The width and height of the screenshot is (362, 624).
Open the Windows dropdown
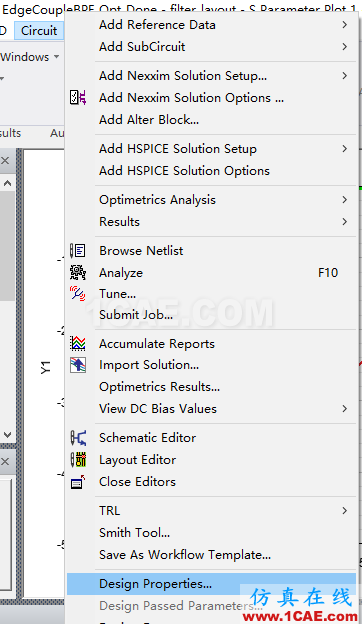point(30,57)
